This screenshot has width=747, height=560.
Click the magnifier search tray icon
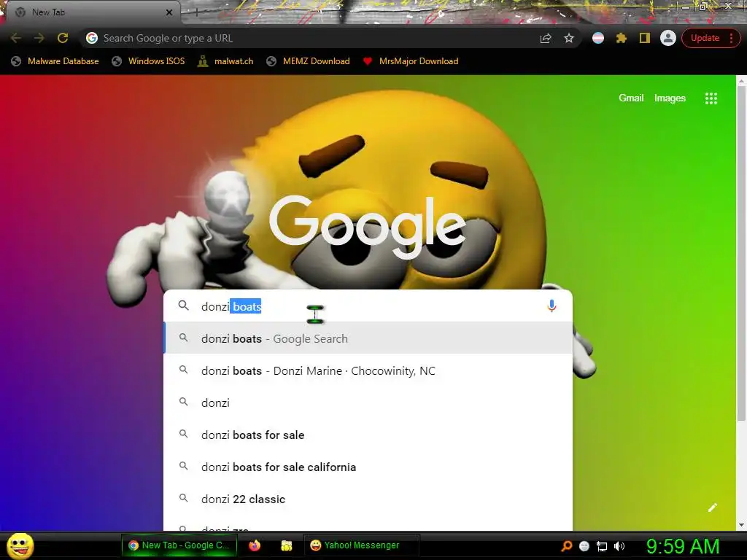[566, 546]
